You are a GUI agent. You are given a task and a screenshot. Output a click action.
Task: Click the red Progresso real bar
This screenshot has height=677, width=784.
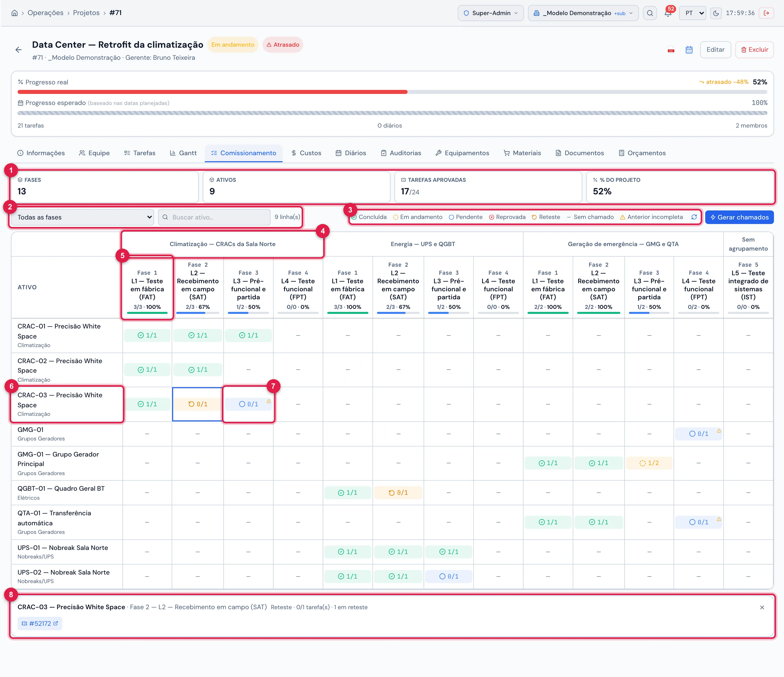[x=212, y=92]
